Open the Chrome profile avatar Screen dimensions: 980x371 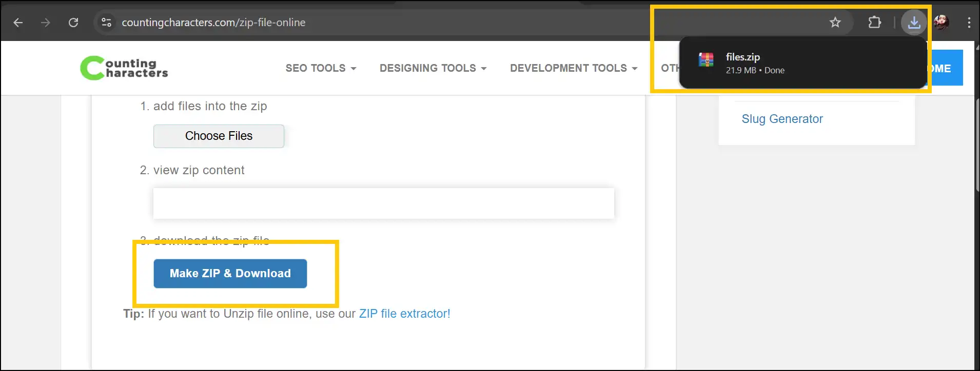click(x=941, y=23)
